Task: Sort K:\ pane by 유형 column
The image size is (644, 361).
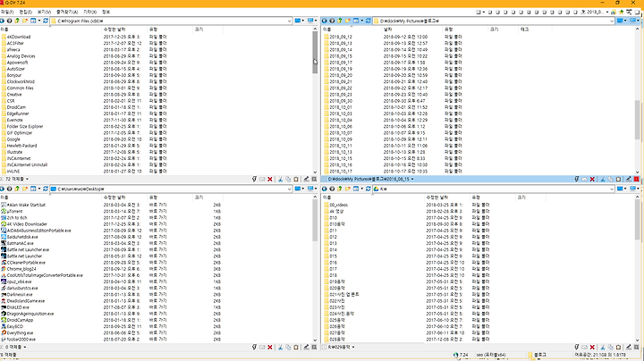Action: pos(493,197)
